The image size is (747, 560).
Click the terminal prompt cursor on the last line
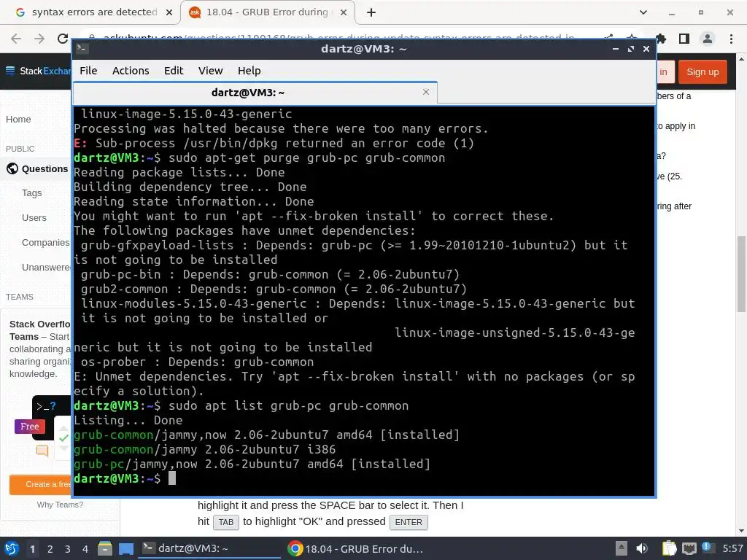(x=172, y=478)
